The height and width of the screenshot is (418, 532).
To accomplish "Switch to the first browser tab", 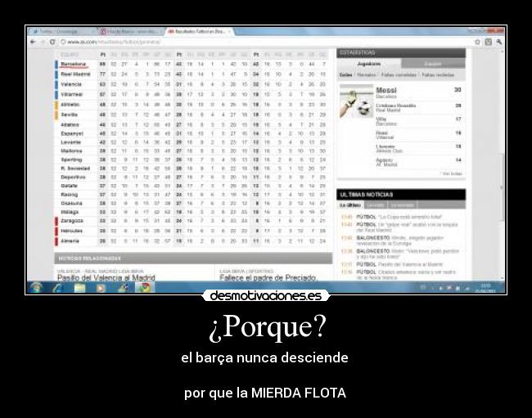I will click(x=61, y=32).
